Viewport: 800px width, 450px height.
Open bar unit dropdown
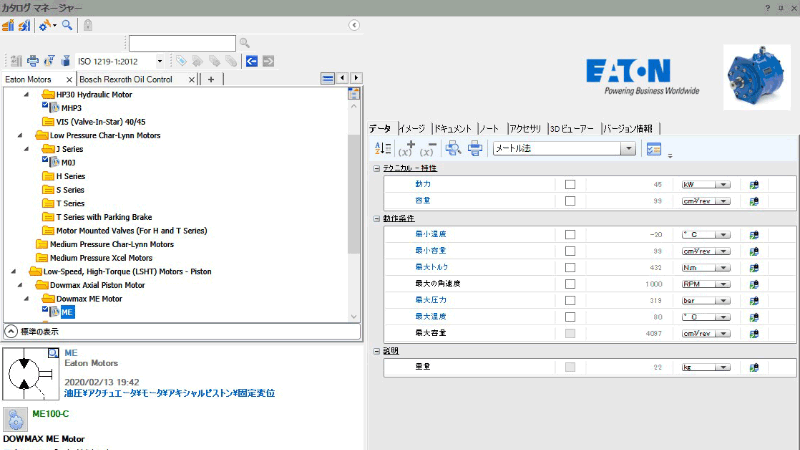(x=723, y=301)
